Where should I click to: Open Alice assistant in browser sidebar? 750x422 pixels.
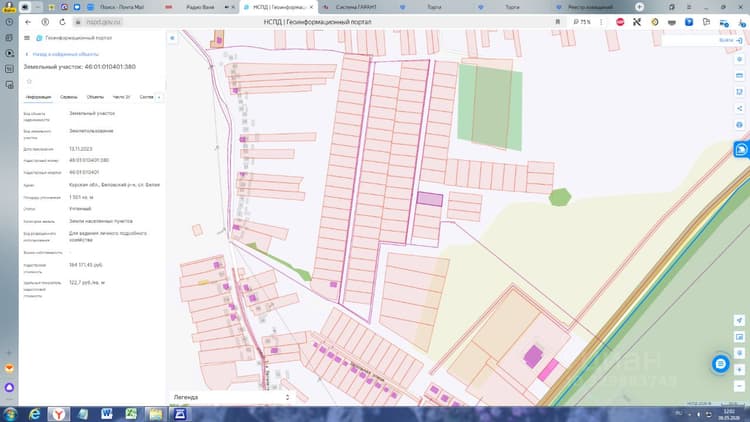tap(9, 387)
